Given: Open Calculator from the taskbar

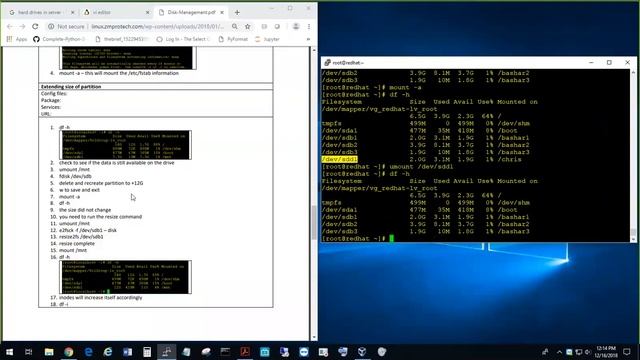Looking at the screenshot, I should pyautogui.click(x=147, y=352).
